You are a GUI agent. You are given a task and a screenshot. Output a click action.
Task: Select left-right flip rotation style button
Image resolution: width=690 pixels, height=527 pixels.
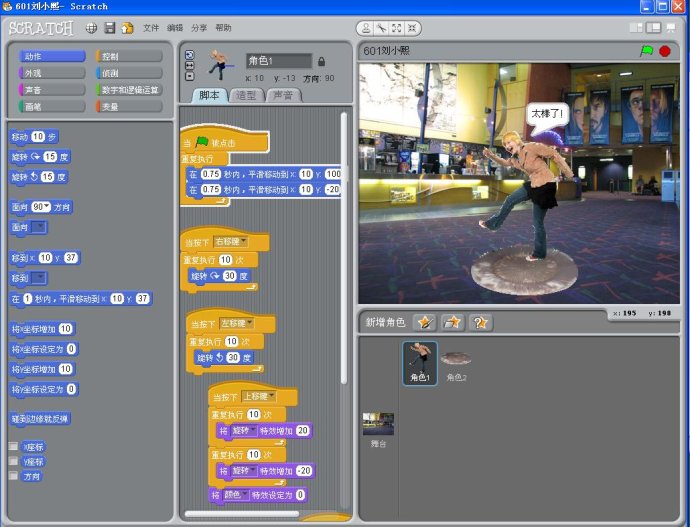[190, 66]
